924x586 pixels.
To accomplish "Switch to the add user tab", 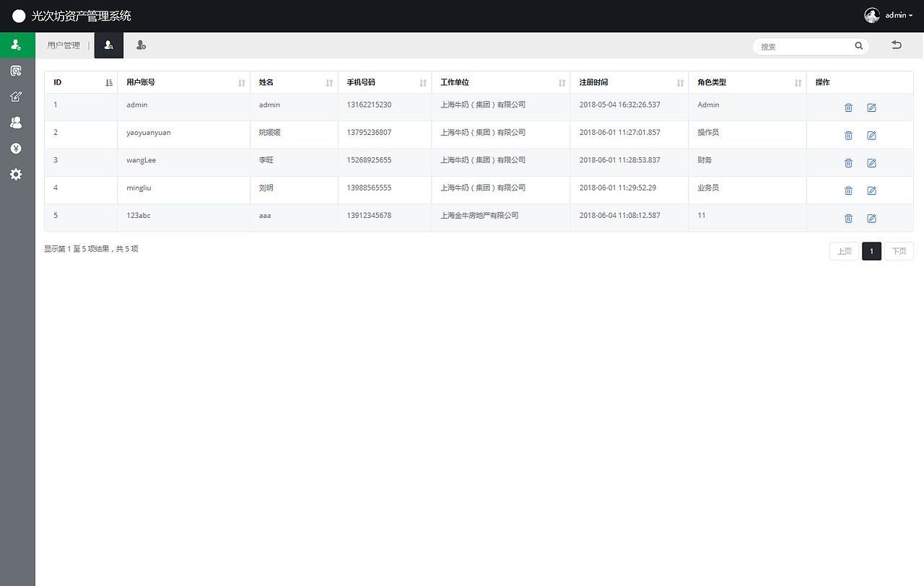I will (141, 45).
